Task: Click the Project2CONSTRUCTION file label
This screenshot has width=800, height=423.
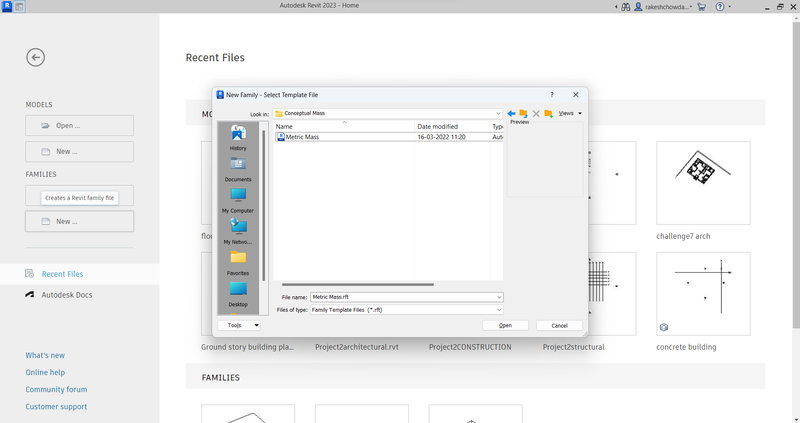Action: [x=470, y=347]
